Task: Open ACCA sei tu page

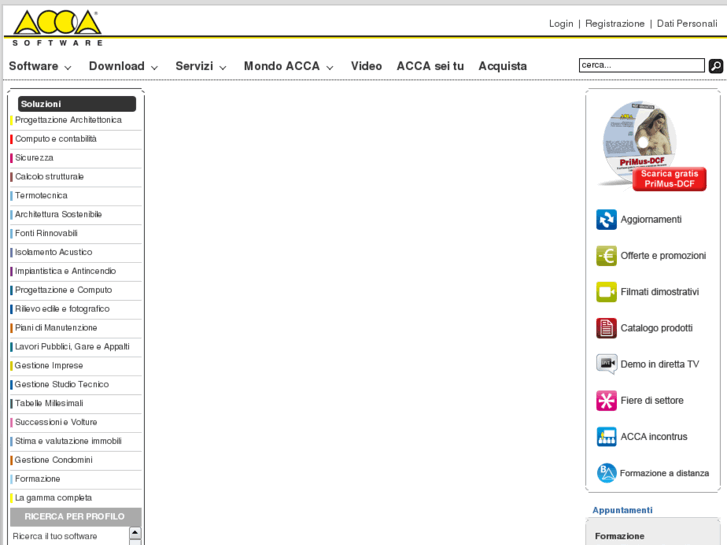Action: click(430, 66)
